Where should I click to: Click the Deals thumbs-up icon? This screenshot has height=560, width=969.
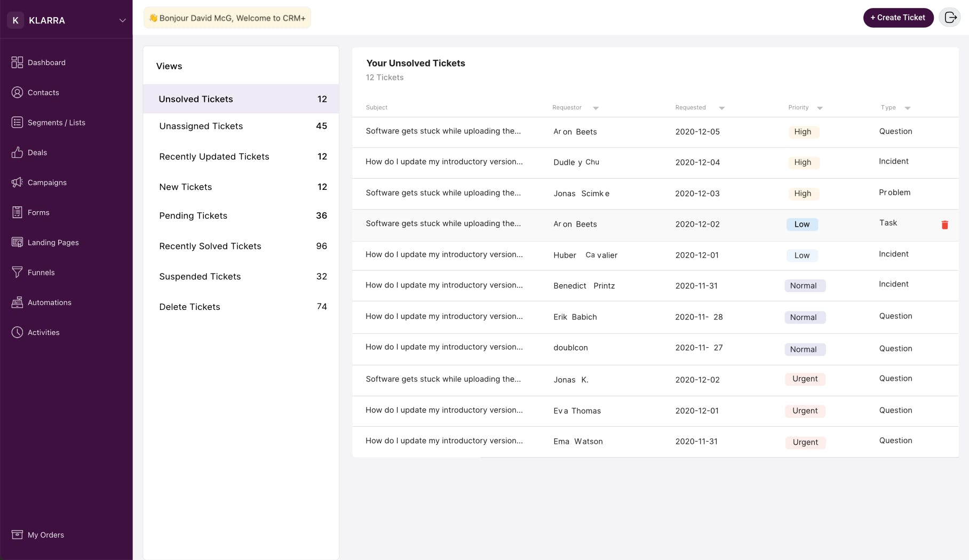point(17,153)
